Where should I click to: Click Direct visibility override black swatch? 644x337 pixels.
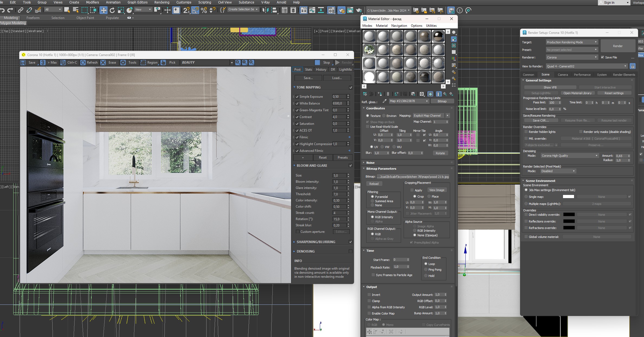(569, 215)
